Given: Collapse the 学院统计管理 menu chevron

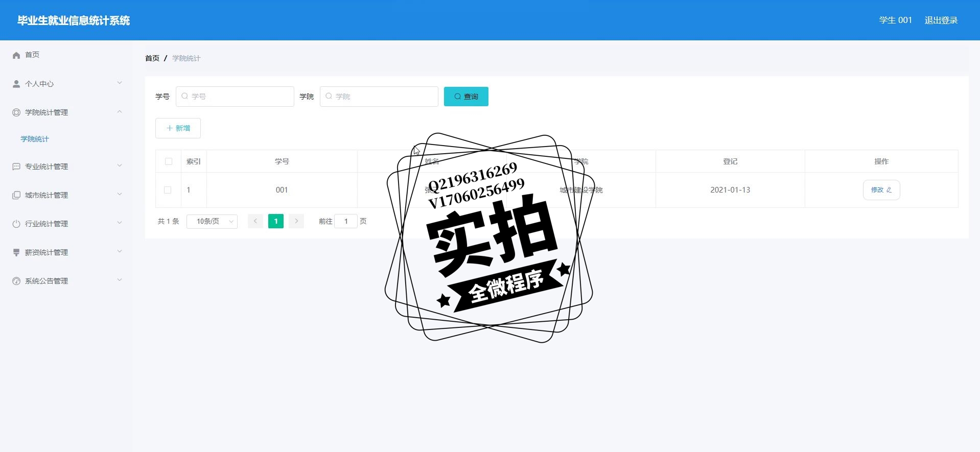Looking at the screenshot, I should coord(120,111).
